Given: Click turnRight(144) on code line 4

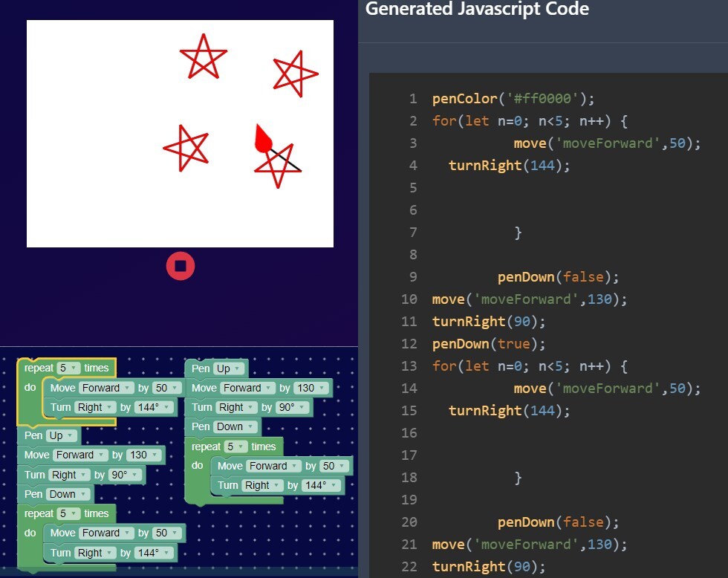Looking at the screenshot, I should point(509,166).
